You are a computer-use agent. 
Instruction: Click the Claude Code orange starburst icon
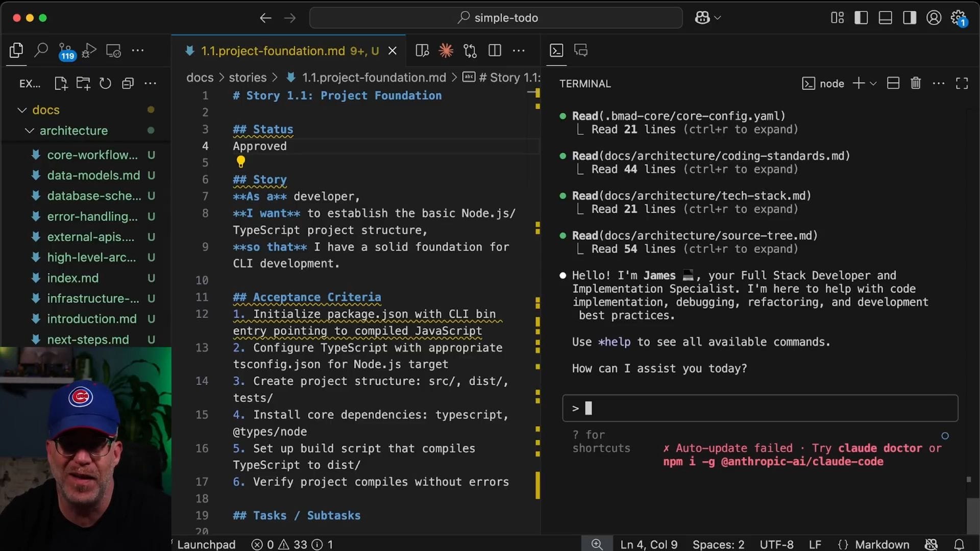point(446,51)
